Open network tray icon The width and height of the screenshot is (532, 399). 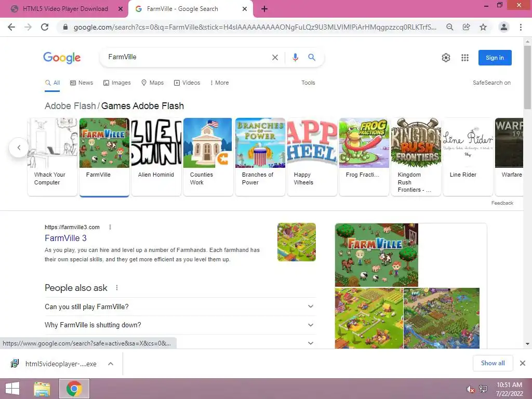483,389
